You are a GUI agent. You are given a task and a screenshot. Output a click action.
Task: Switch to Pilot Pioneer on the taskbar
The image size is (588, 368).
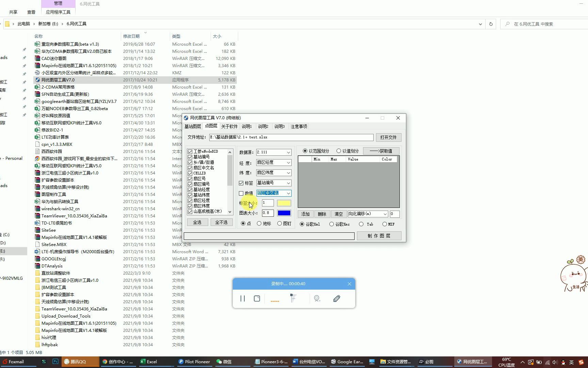195,362
